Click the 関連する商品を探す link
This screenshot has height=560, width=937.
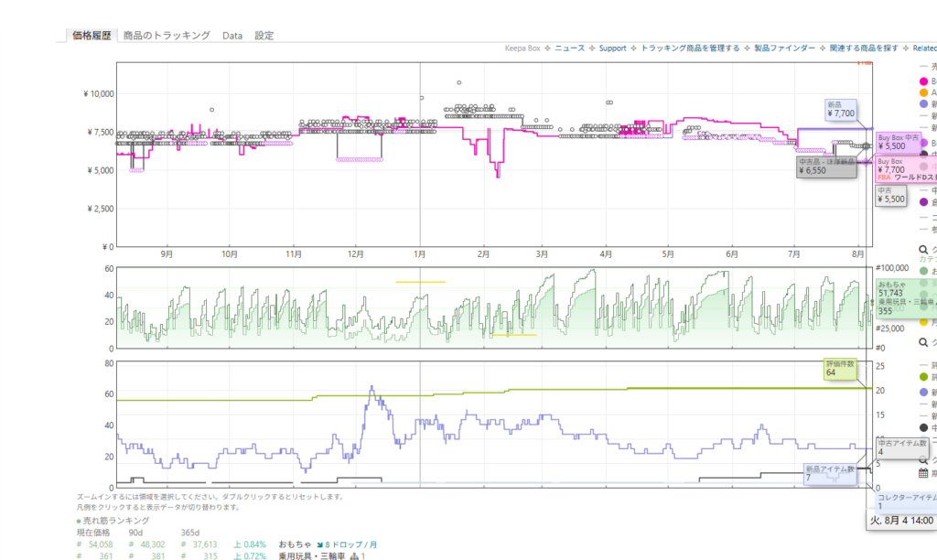coord(864,48)
